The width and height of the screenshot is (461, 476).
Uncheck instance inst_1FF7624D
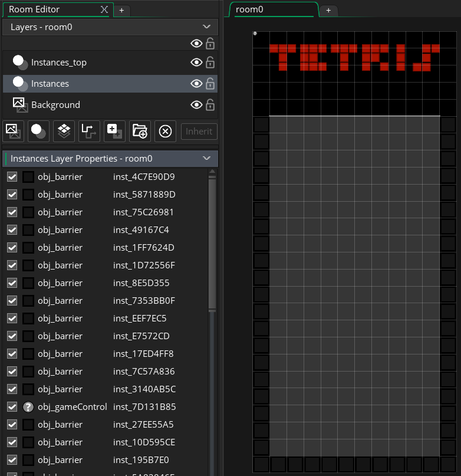pyautogui.click(x=12, y=247)
